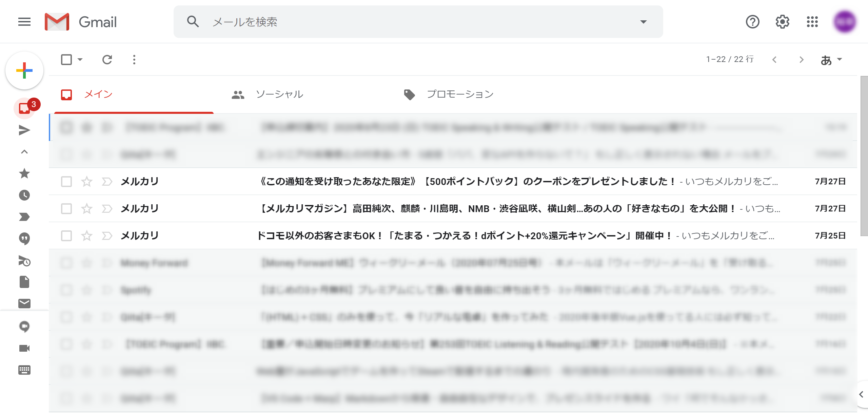Star the 500ポイントバック メルカリ mail
The width and height of the screenshot is (868, 413).
click(87, 182)
